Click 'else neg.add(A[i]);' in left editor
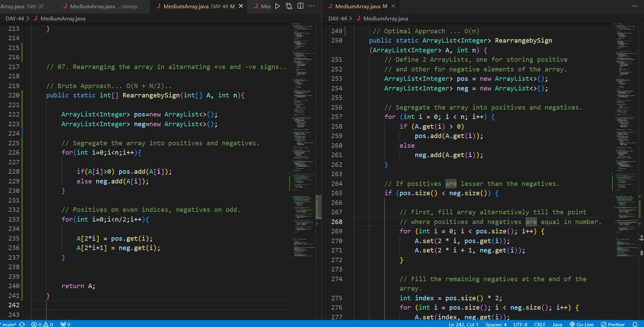Screen dimensions: 644x327 click(x=113, y=181)
